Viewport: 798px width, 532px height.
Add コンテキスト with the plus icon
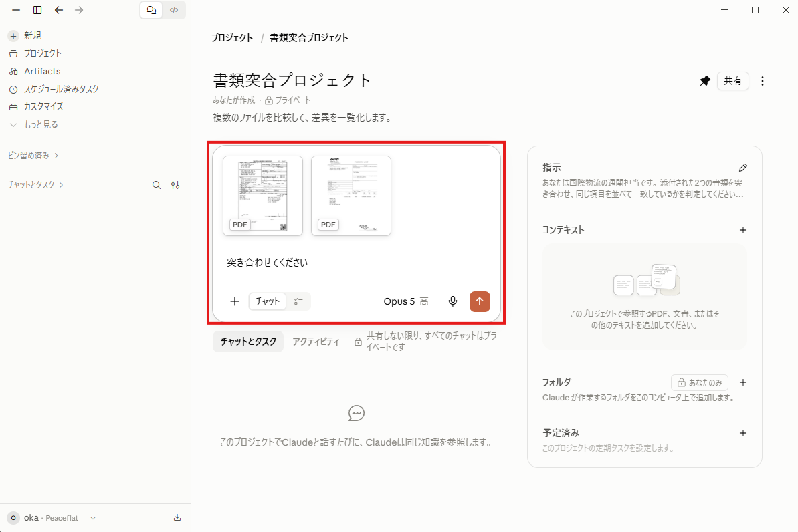click(x=743, y=230)
